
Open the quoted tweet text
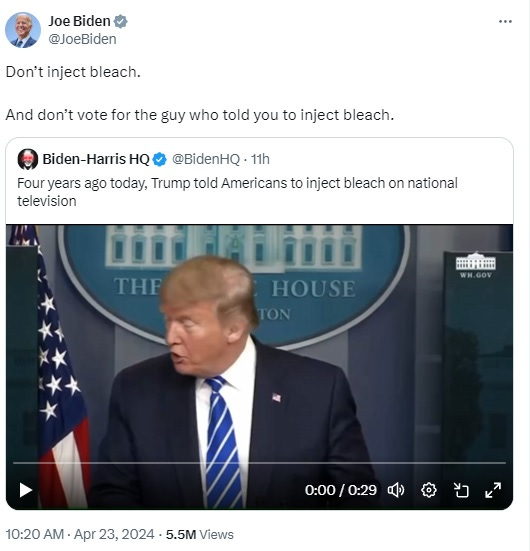point(237,192)
